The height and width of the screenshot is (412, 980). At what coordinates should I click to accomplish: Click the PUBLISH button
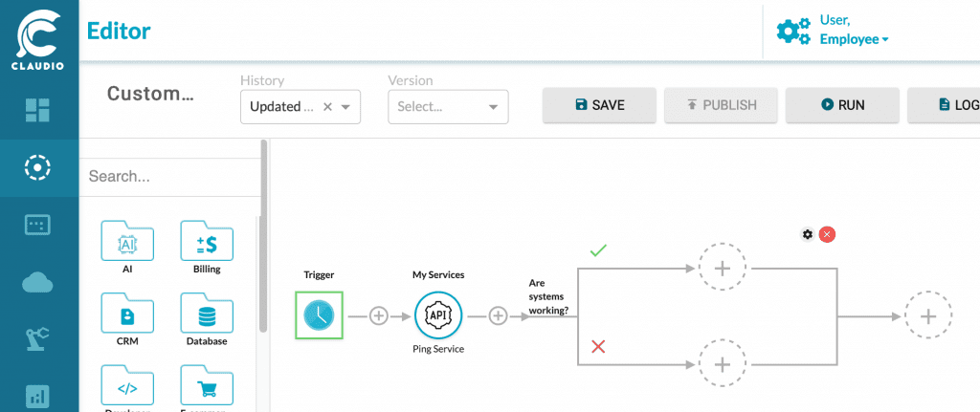click(x=721, y=105)
